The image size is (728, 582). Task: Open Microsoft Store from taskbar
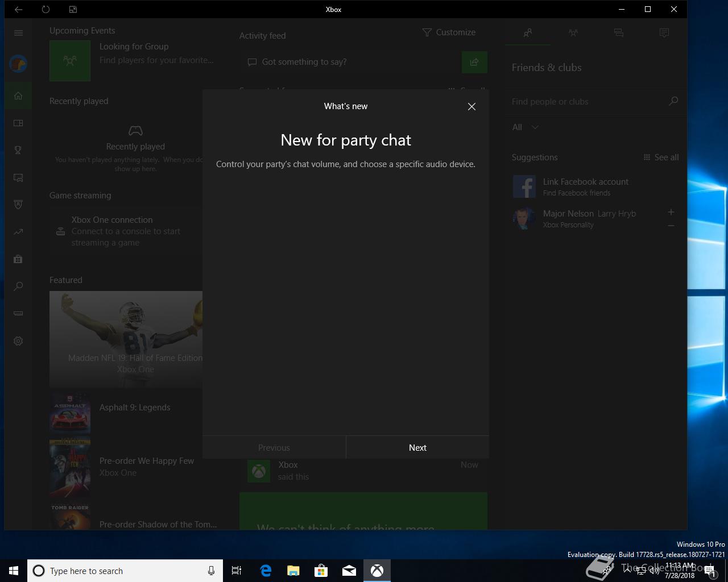tap(321, 571)
